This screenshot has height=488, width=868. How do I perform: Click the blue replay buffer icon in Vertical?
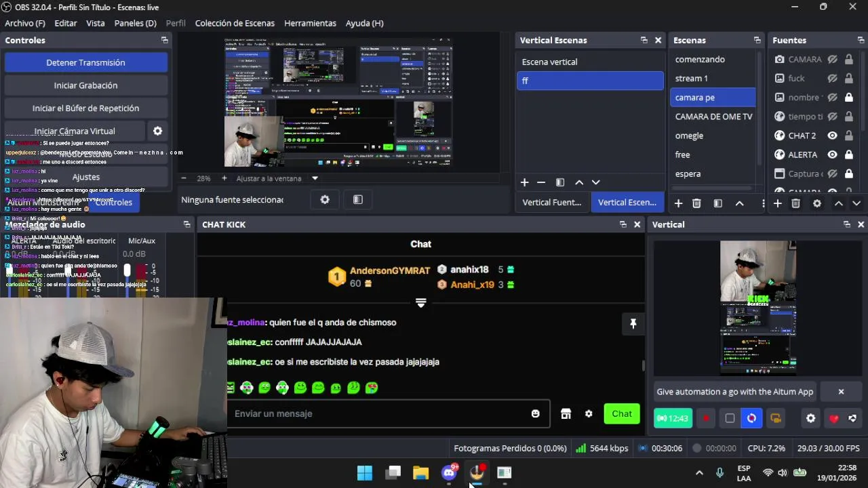point(752,418)
